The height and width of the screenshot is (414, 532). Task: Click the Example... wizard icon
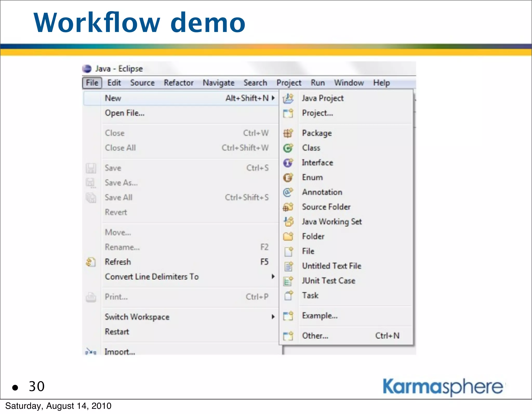point(288,316)
